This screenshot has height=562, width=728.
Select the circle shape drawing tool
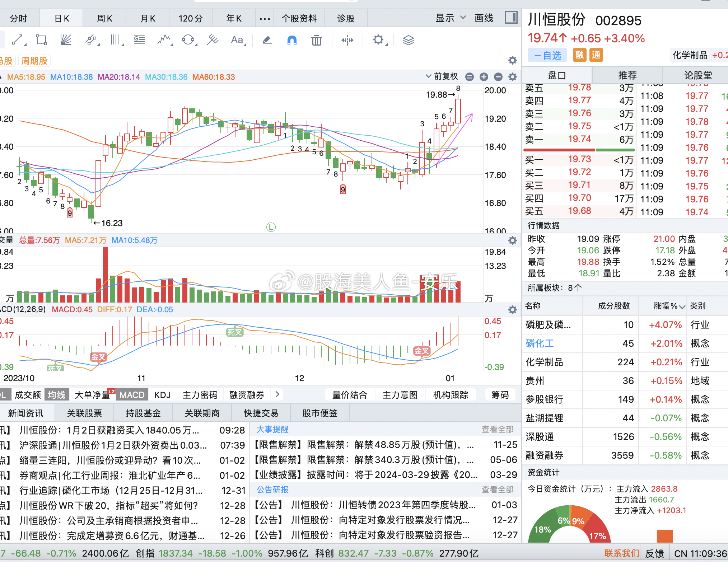coord(189,40)
